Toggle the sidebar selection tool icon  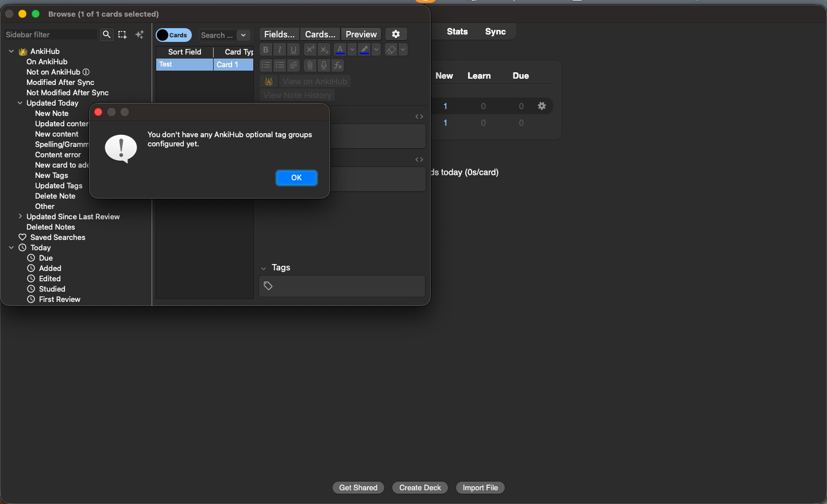[x=122, y=35]
